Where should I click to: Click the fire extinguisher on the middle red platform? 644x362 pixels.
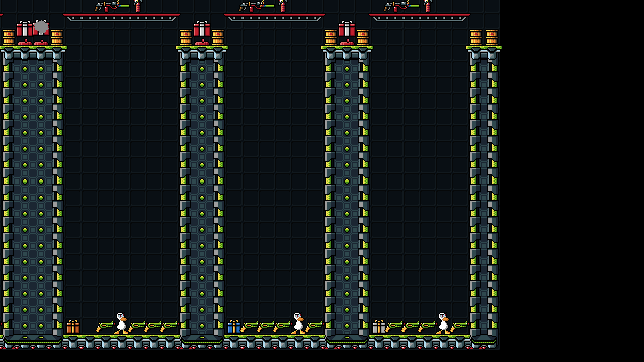(x=282, y=6)
